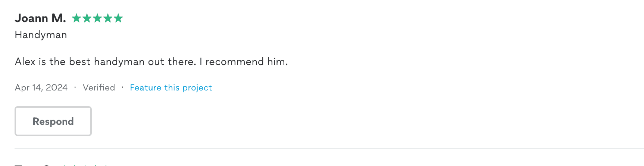Viewport: 644px width, 166px height.
Task: Click the reviewer name Joann M.
Action: tap(40, 18)
